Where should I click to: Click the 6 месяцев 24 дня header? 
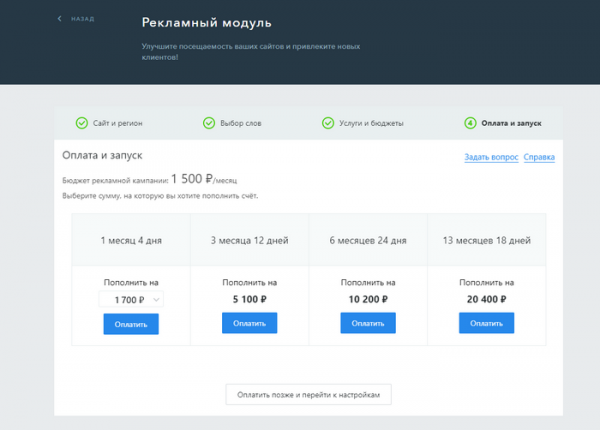368,241
